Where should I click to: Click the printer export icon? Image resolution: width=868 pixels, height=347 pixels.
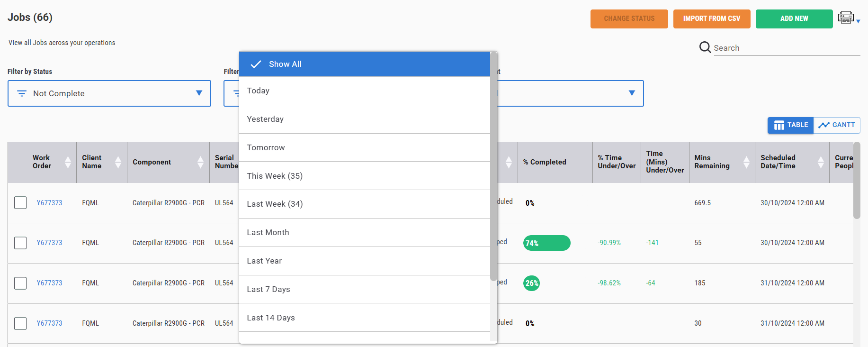845,18
